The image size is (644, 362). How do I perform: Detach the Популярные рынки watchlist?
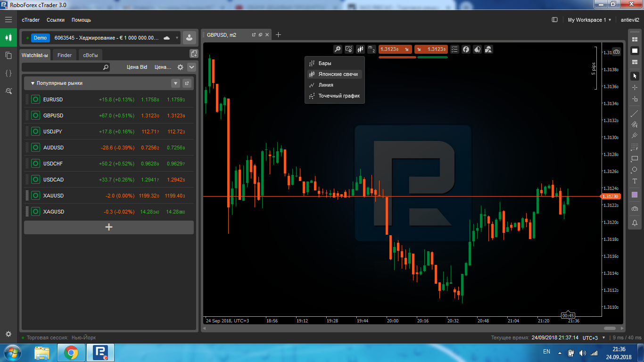187,83
